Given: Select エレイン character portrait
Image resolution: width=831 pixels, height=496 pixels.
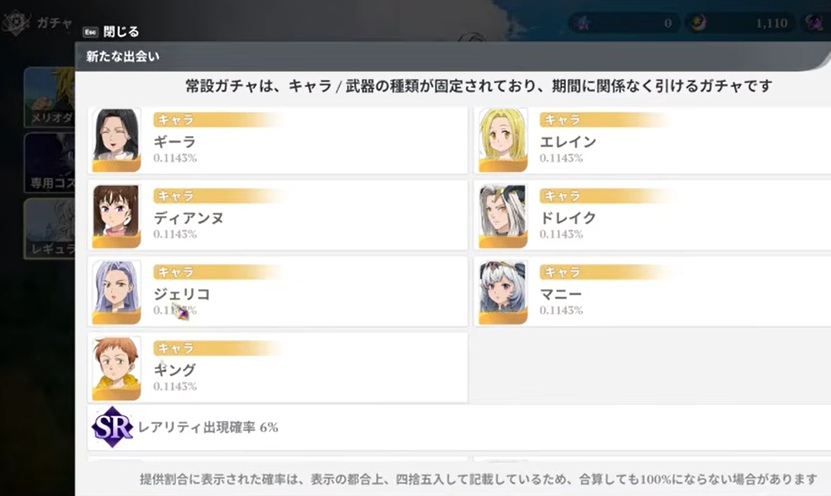Looking at the screenshot, I should click(x=502, y=136).
